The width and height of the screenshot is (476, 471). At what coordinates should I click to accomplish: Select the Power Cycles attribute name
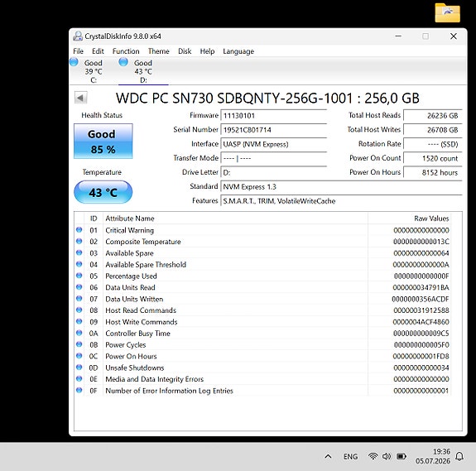tap(126, 345)
